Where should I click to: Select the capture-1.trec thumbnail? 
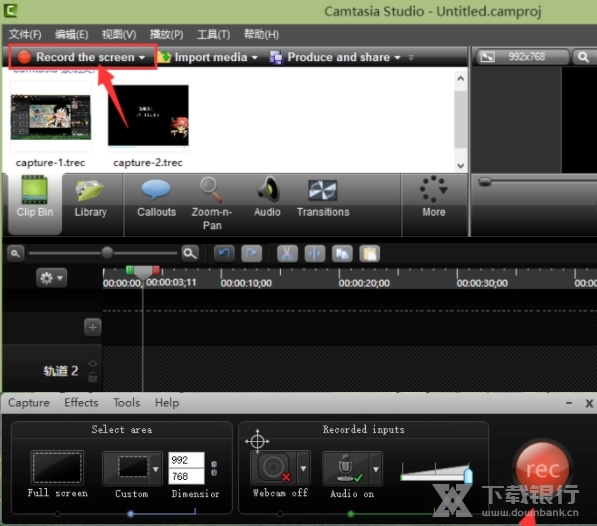pos(51,117)
